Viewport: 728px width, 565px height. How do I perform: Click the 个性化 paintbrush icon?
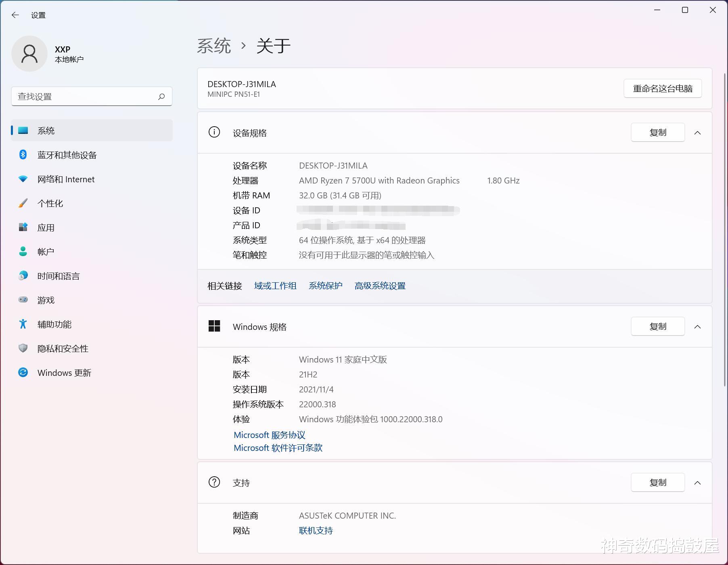(x=23, y=203)
